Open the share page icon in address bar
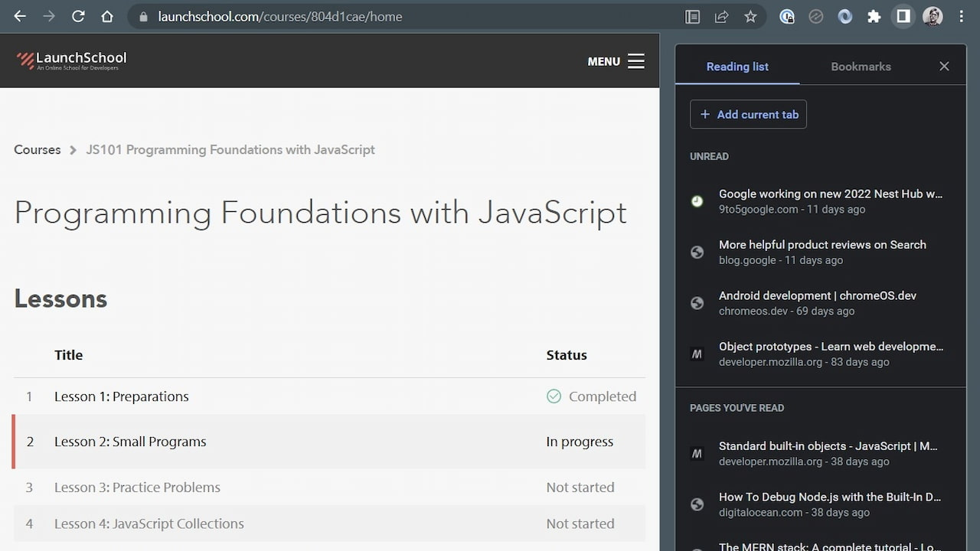980x551 pixels. tap(721, 16)
